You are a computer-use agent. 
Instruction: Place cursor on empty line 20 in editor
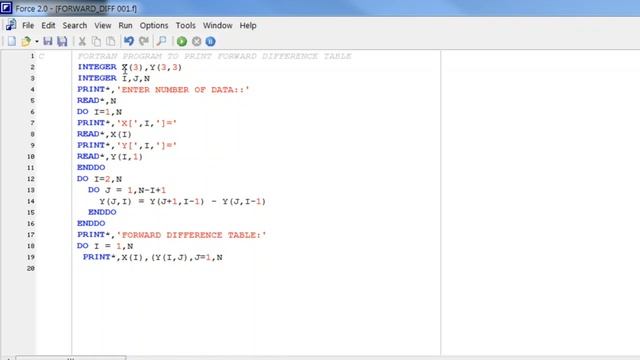(x=256, y=268)
